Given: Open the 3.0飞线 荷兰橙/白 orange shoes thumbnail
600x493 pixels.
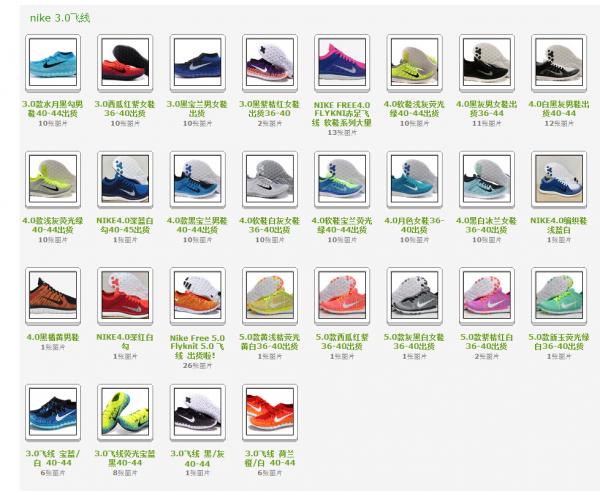Looking at the screenshot, I should tap(270, 412).
